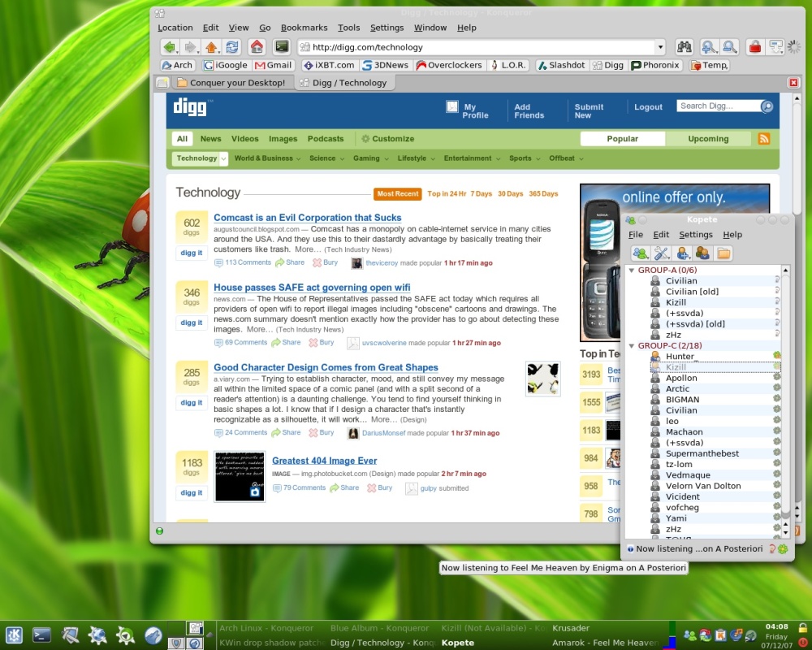Expand Gaming category dropdown

pos(387,159)
